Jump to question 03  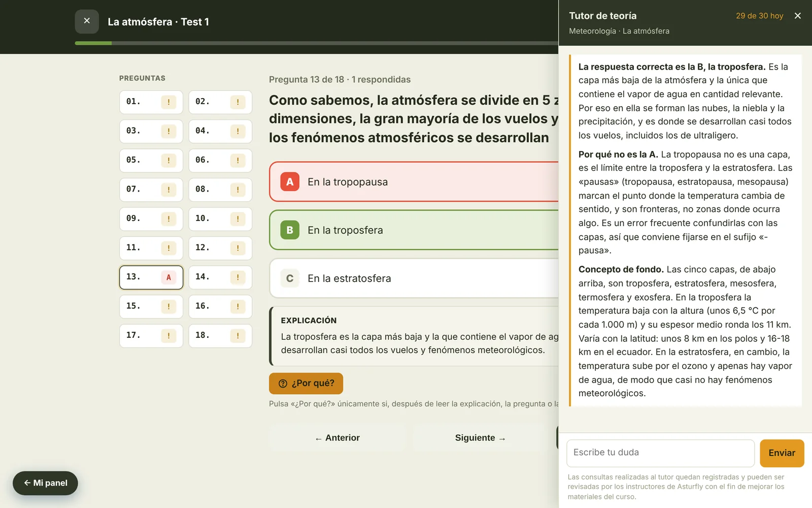151,131
